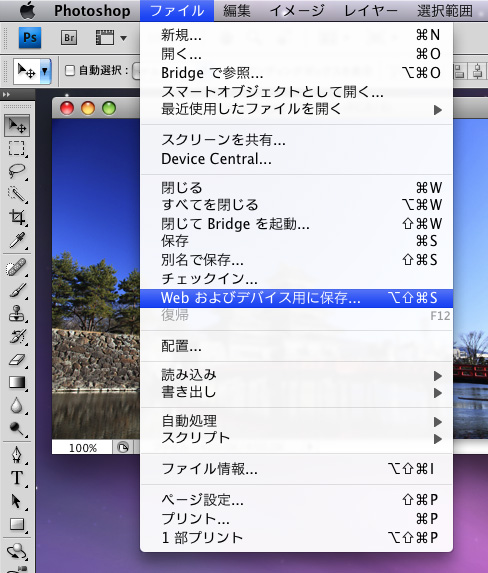Click the Ps application icon
Image resolution: width=488 pixels, height=573 pixels.
coord(30,38)
